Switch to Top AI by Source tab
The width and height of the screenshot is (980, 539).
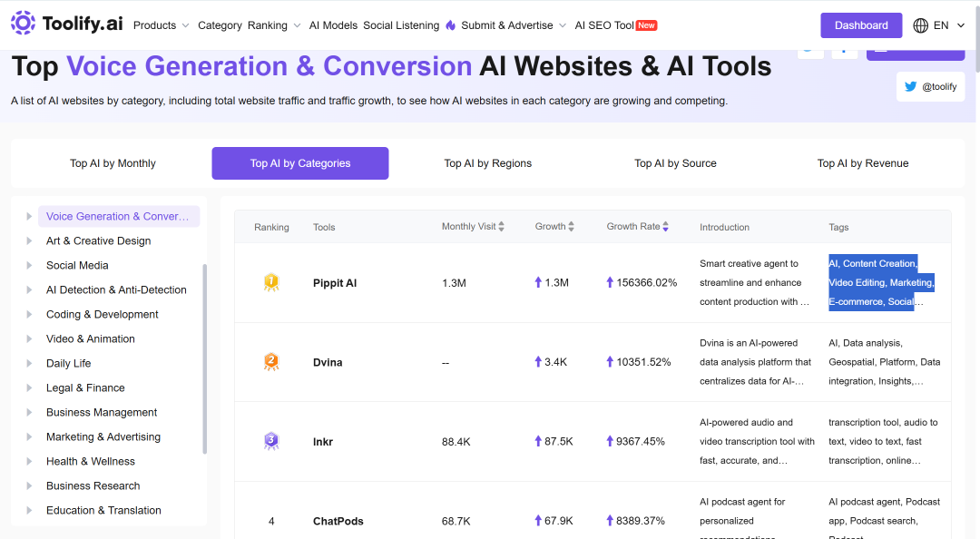point(675,163)
